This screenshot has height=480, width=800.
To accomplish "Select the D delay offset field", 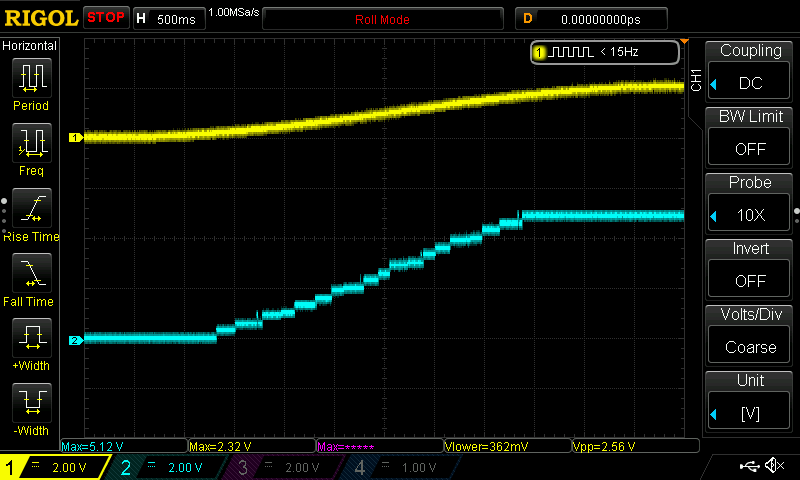I will click(591, 19).
